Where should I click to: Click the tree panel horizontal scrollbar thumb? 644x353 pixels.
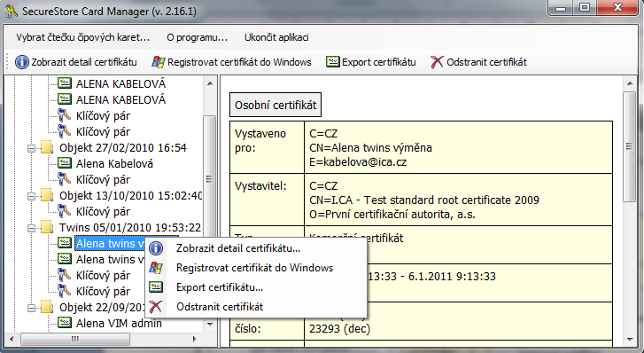tap(75, 340)
